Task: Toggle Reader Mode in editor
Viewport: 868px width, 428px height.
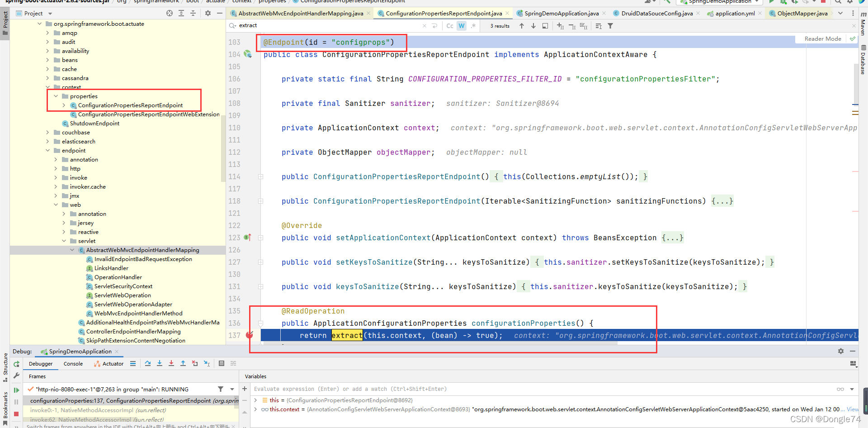Action: click(823, 39)
